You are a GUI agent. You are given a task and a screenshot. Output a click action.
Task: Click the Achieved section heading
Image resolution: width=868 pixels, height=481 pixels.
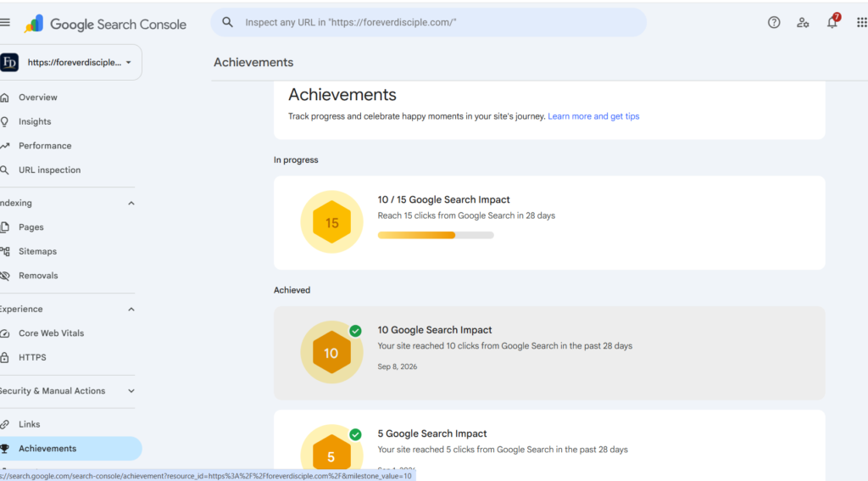pos(292,290)
